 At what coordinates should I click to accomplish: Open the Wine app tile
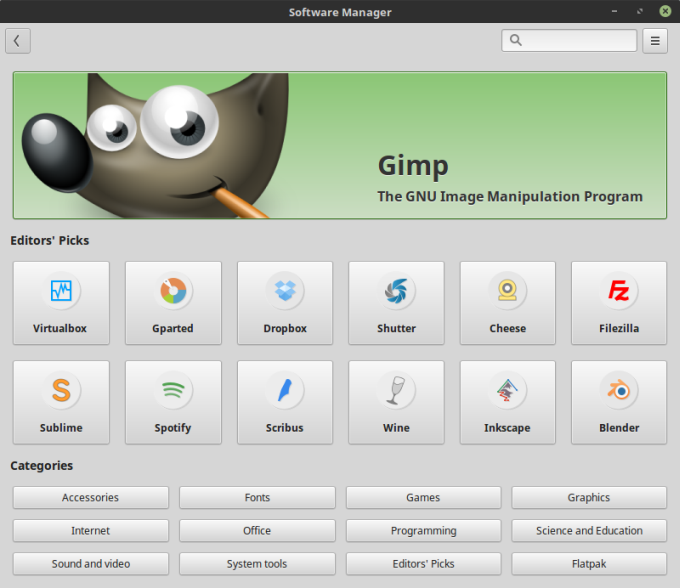396,402
